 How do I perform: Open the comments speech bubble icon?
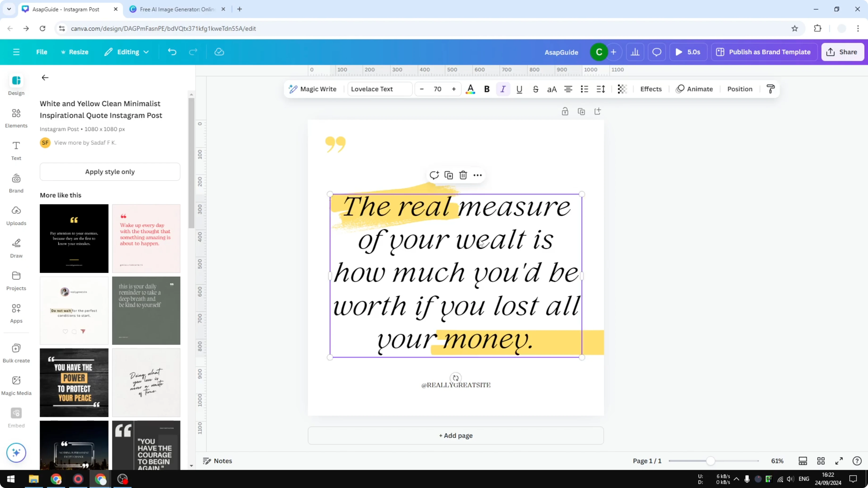point(657,52)
